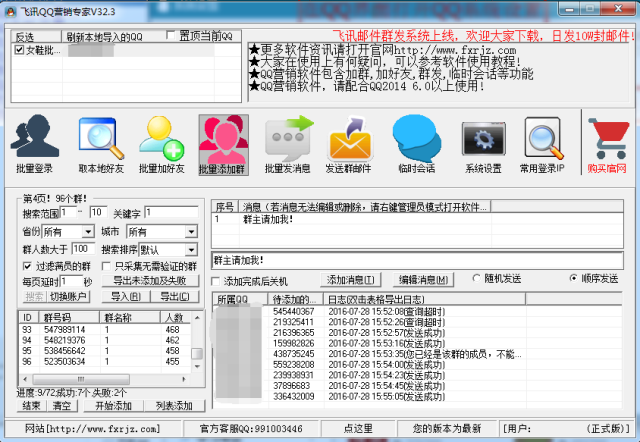Click the 所属QQ column header
Viewport: 640px width, 442px height.
[x=241, y=299]
